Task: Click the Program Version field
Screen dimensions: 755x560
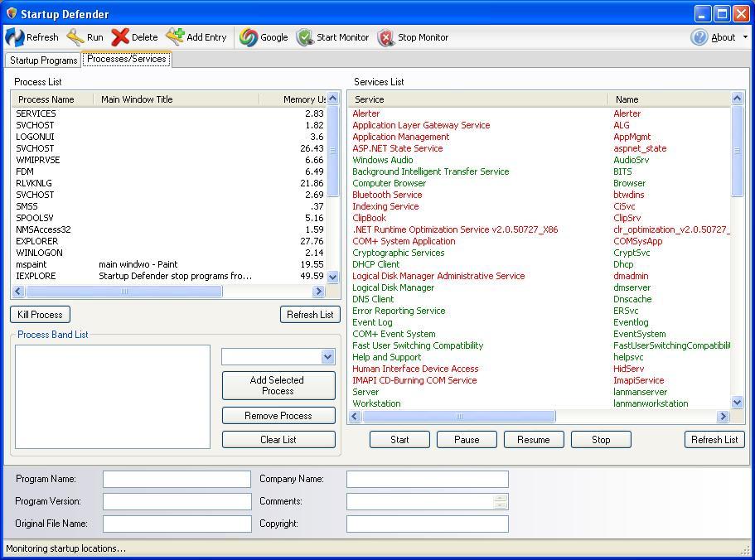Action: (177, 501)
